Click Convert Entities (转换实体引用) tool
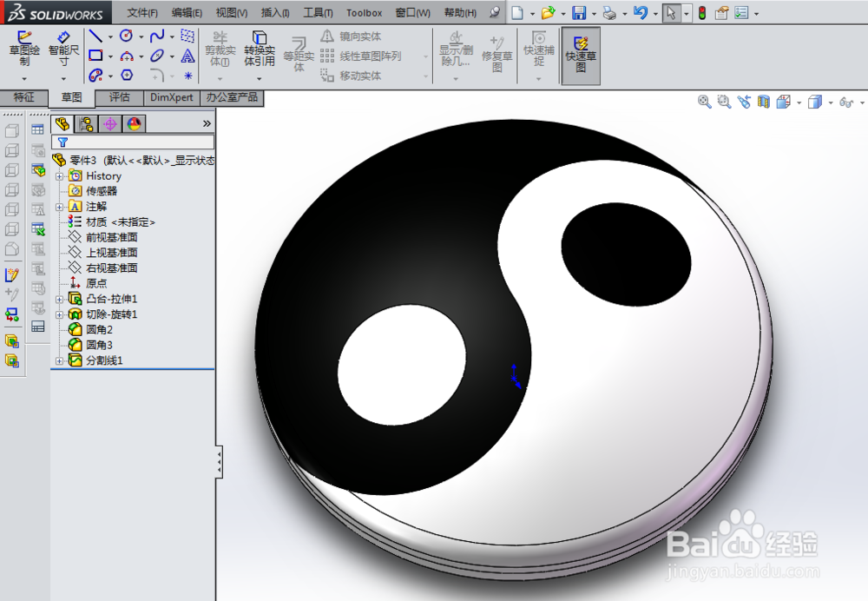Screen dimensions: 868x601 tap(259, 49)
